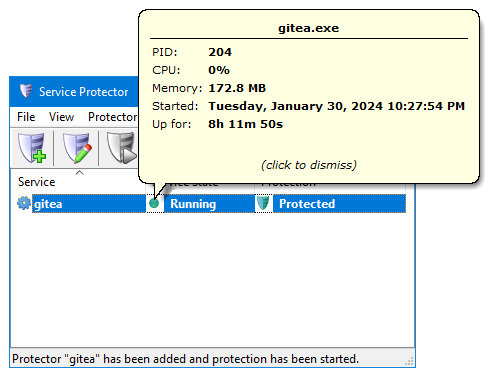Viewport: 490px width, 377px height.
Task: Open the File menu
Action: 26,117
